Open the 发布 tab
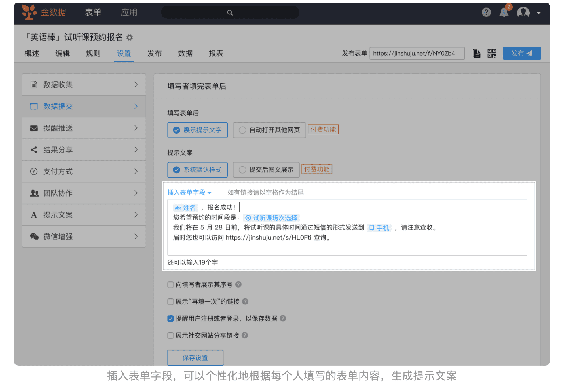The image size is (575, 392). [155, 53]
